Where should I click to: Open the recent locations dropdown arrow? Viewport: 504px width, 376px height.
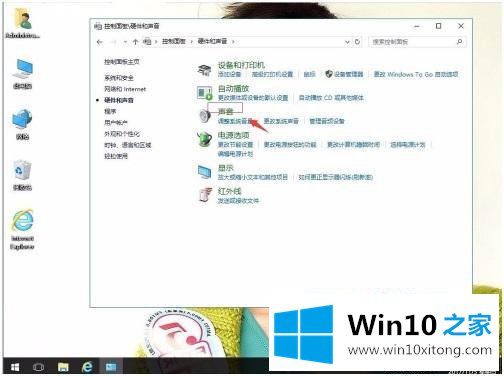click(125, 42)
